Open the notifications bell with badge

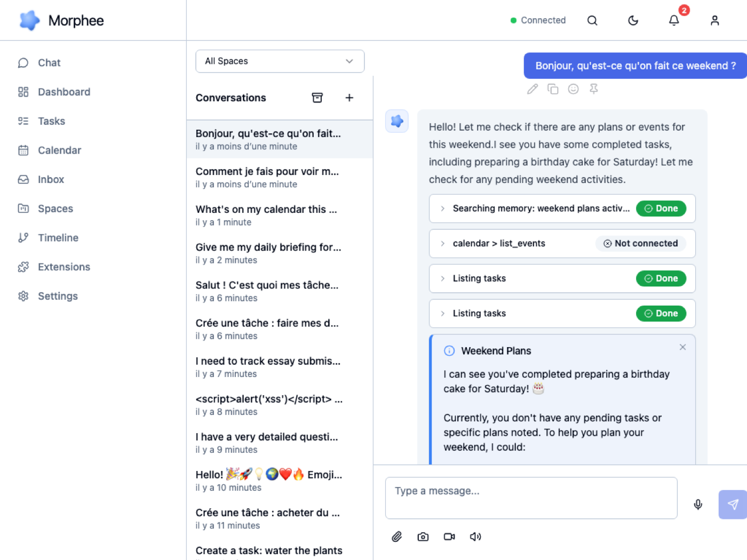(x=673, y=20)
